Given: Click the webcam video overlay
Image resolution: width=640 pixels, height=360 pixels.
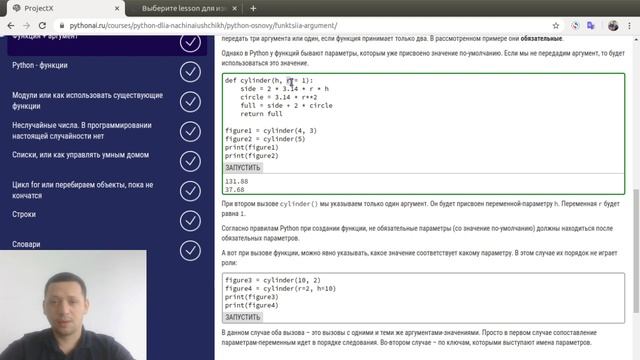Looking at the screenshot, I should (x=73, y=305).
